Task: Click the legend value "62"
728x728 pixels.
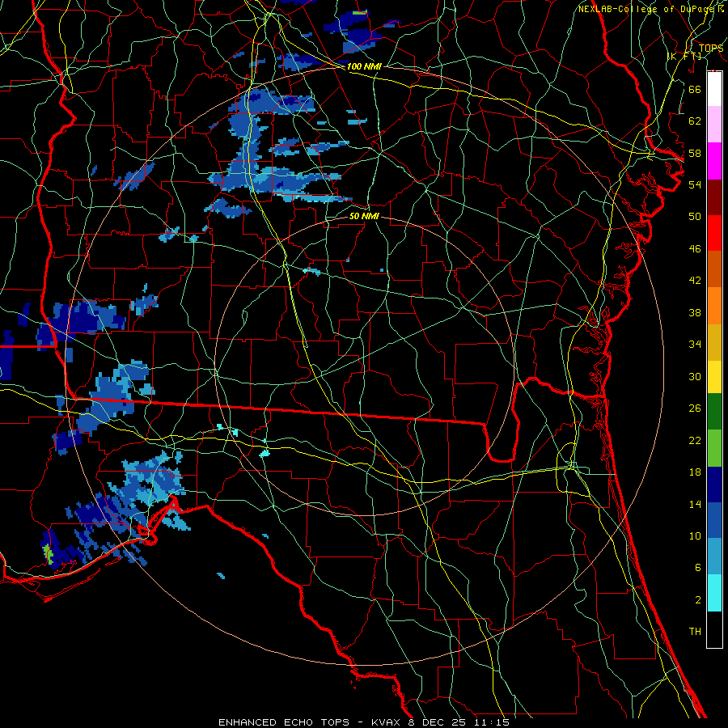Action: (x=695, y=121)
